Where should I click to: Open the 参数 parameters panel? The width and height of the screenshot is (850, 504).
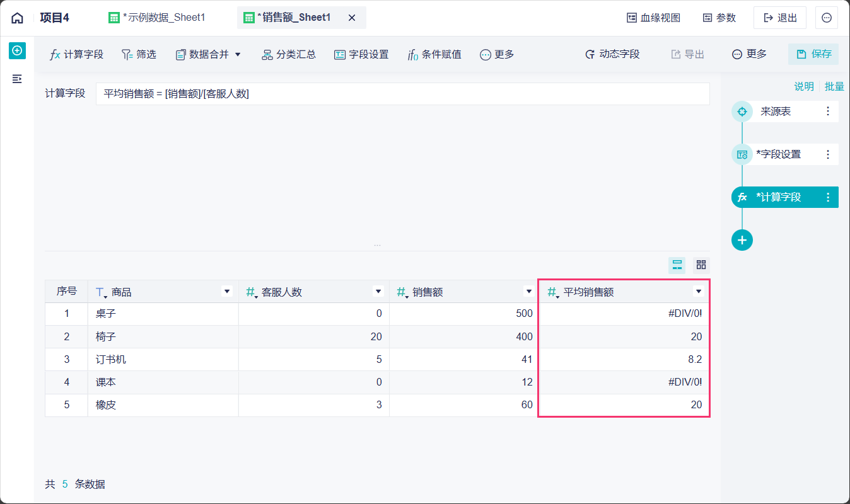click(x=719, y=18)
